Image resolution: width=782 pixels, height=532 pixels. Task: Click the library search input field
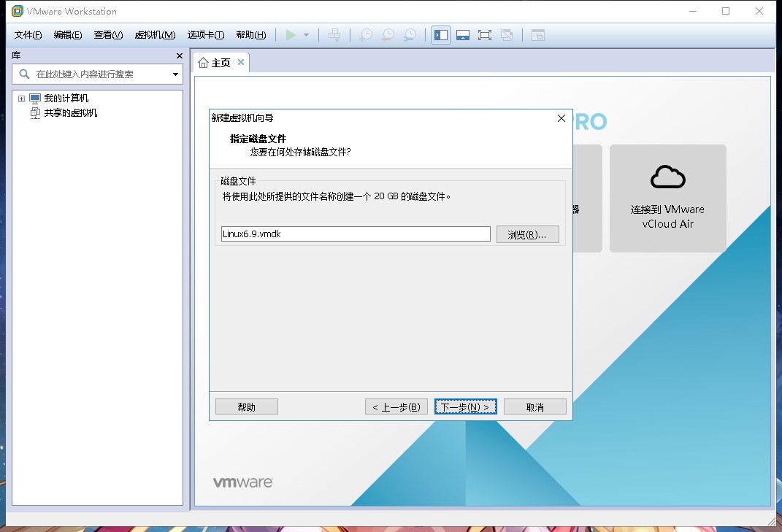click(97, 74)
